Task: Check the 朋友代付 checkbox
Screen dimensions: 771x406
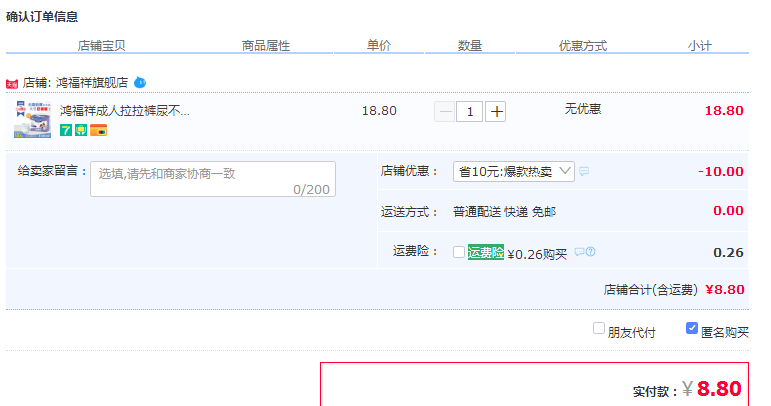Action: coord(598,328)
